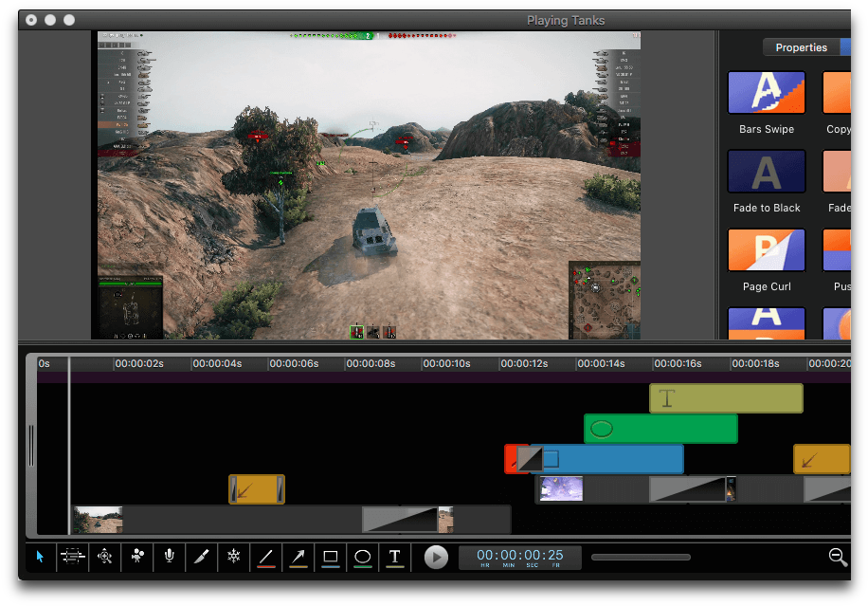Image resolution: width=868 pixels, height=606 pixels.
Task: Click the second video clip purple thumbnail
Action: [x=561, y=489]
